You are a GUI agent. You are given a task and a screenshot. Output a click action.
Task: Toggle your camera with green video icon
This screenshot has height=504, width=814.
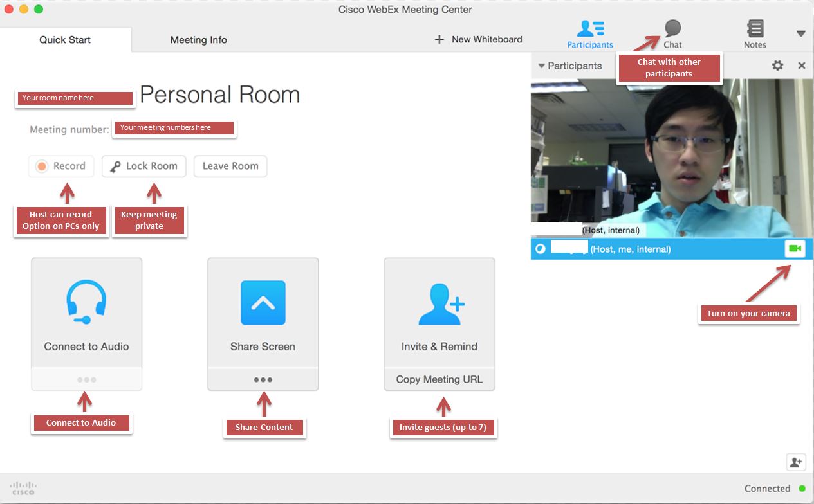tap(795, 249)
